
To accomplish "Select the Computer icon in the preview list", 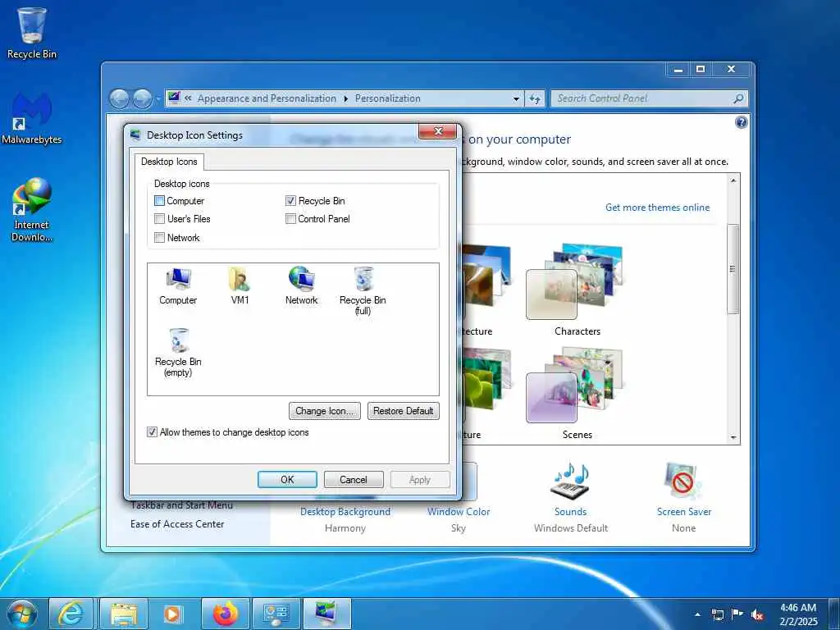I will pyautogui.click(x=178, y=286).
